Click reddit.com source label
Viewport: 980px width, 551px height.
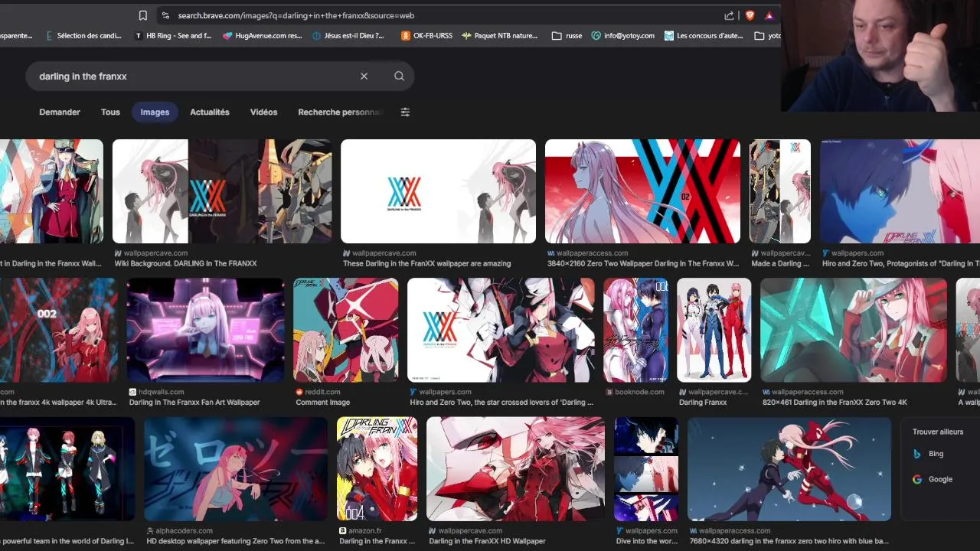(323, 392)
